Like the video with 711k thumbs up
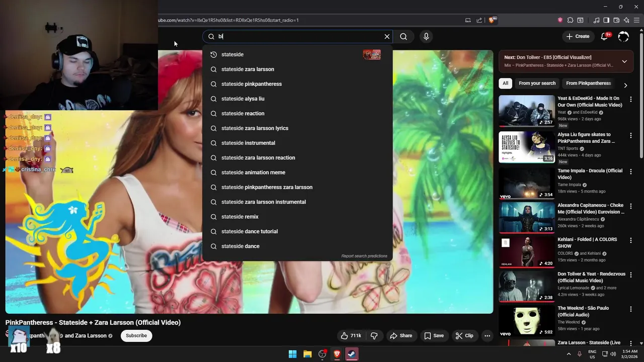Image resolution: width=644 pixels, height=362 pixels. click(351, 335)
